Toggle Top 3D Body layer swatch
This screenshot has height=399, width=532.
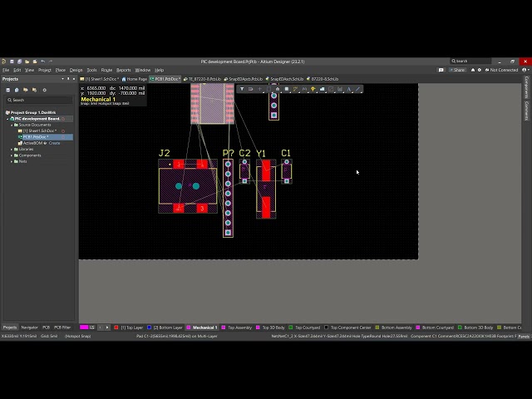point(258,328)
